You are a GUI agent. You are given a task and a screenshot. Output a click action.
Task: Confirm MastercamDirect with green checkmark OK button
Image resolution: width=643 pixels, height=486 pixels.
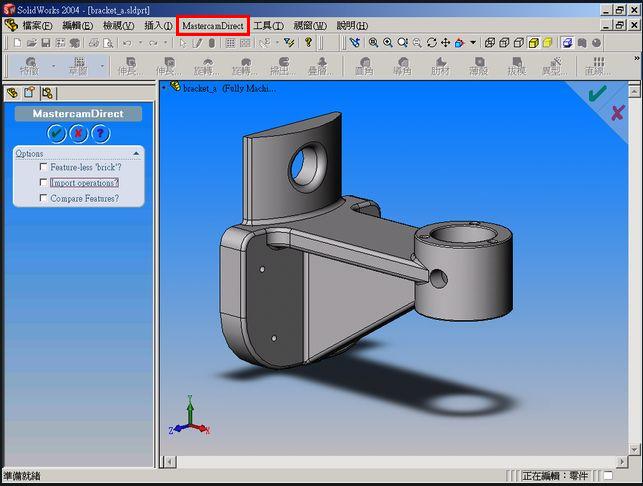56,133
